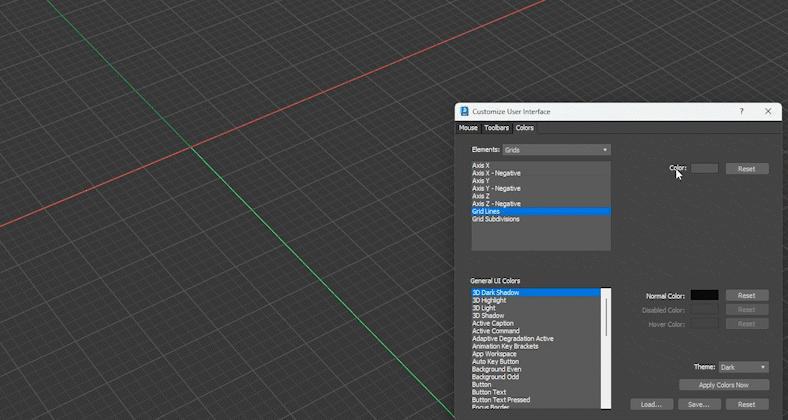
Task: Click the Load... button
Action: point(651,404)
